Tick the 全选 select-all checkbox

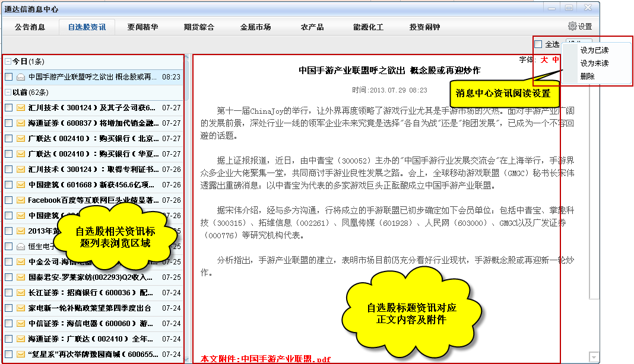538,44
